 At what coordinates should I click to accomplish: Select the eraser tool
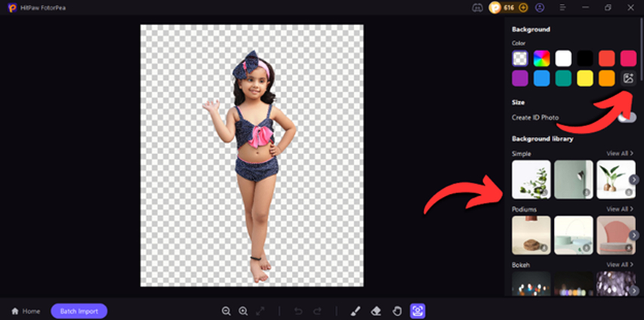tap(376, 311)
